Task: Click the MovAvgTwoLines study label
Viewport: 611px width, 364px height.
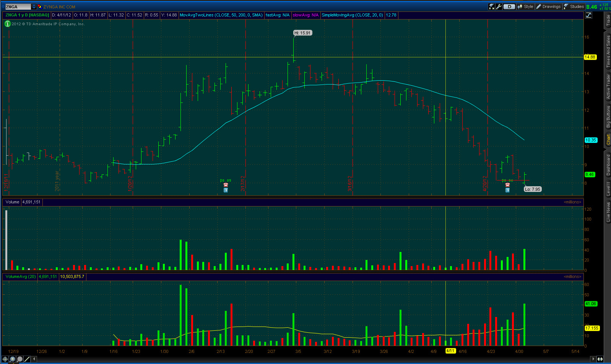Action: pos(221,15)
